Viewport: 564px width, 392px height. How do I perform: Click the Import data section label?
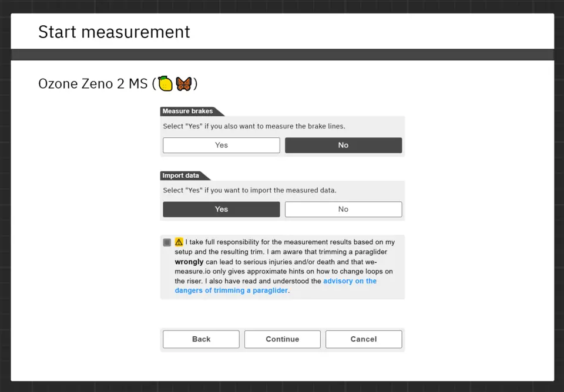180,175
